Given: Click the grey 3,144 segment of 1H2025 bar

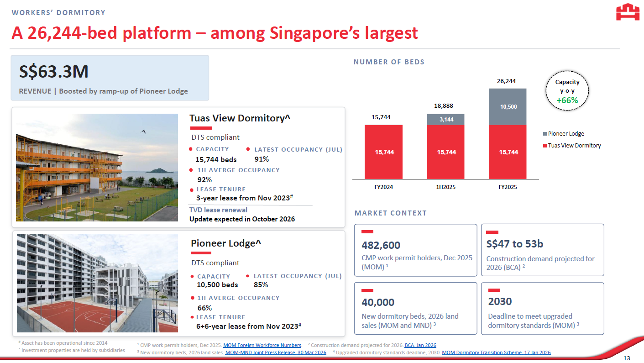Looking at the screenshot, I should (445, 119).
